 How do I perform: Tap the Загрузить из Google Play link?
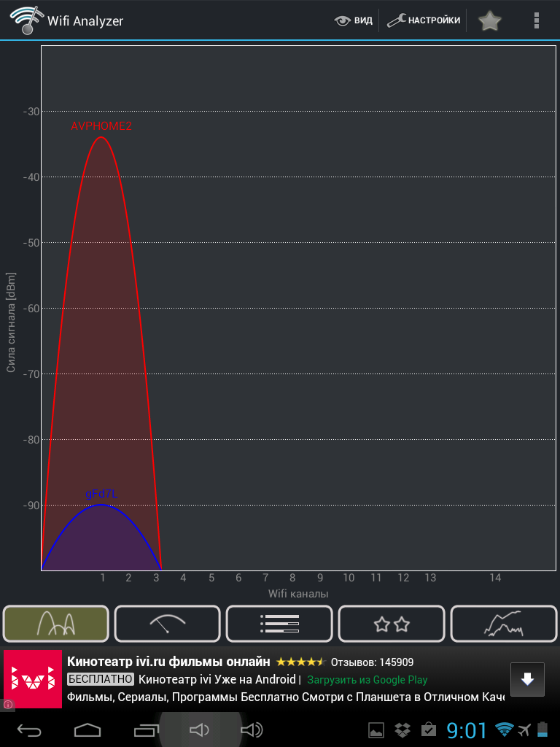click(367, 680)
